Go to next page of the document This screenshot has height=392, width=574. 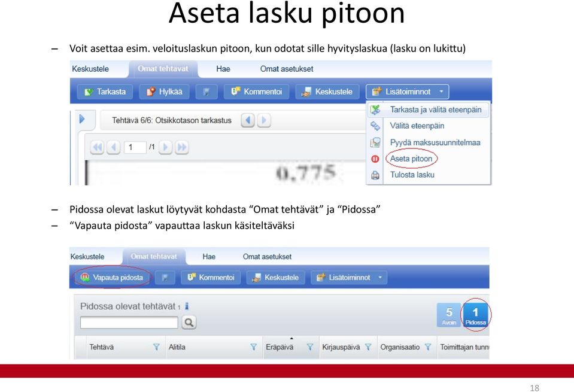(x=165, y=147)
